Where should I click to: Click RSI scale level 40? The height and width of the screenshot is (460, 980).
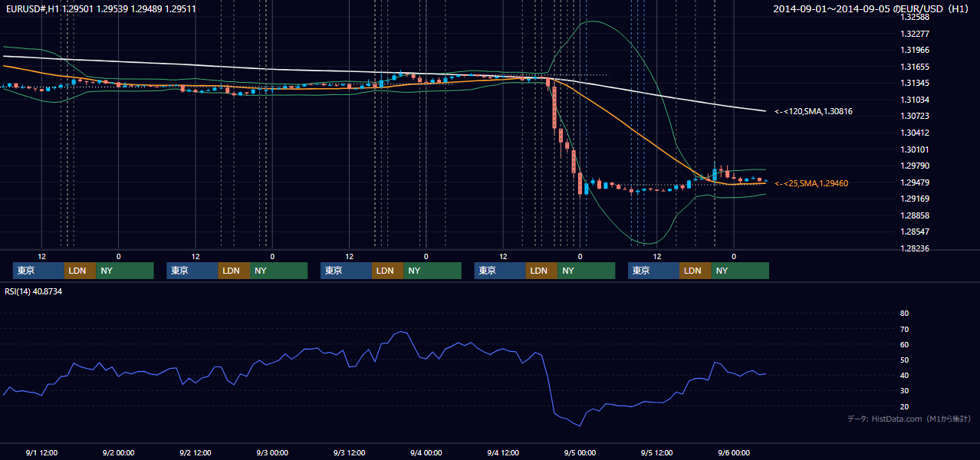pos(904,376)
